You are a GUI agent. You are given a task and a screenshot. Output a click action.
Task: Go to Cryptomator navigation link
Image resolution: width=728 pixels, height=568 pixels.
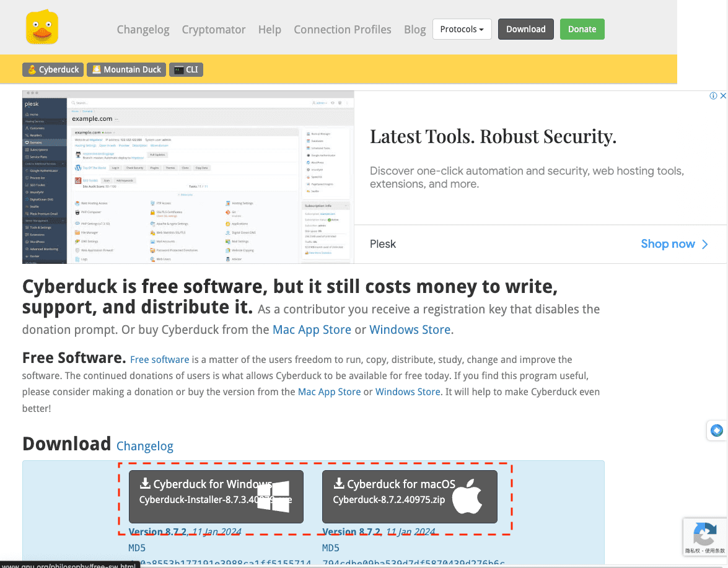point(214,30)
